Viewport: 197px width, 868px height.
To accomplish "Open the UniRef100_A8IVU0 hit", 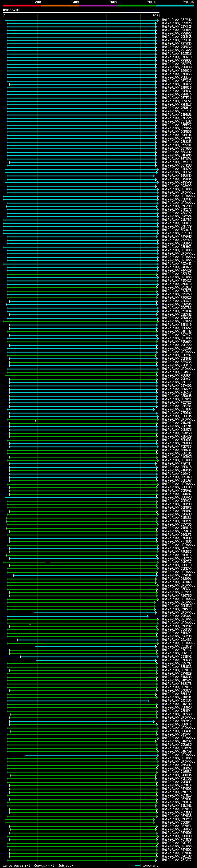I will pyautogui.click(x=176, y=20).
